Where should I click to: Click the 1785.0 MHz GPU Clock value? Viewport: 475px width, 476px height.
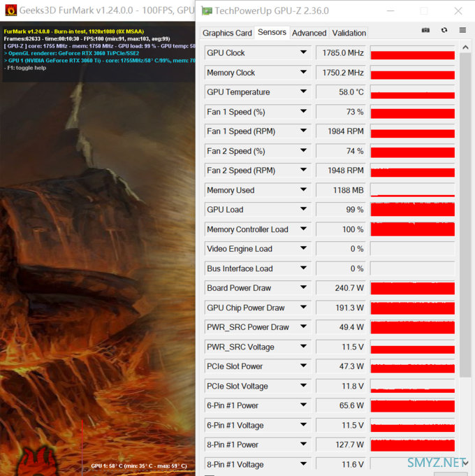tap(341, 53)
